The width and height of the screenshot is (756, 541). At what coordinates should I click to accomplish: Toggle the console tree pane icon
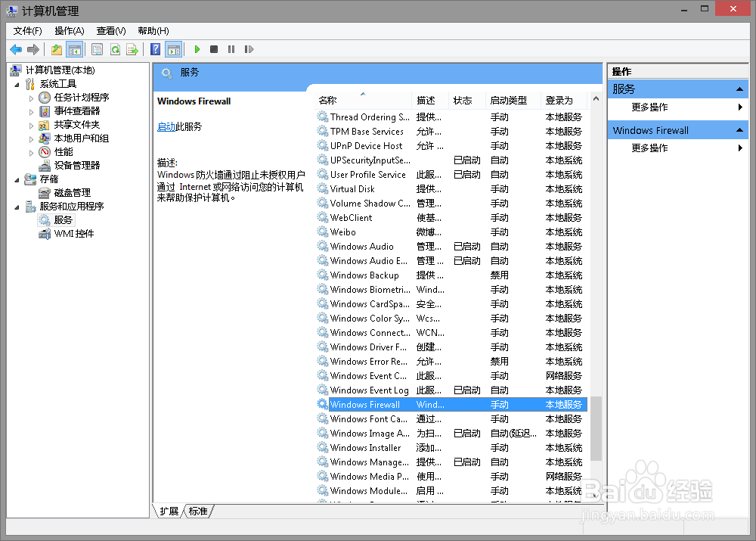(x=76, y=48)
